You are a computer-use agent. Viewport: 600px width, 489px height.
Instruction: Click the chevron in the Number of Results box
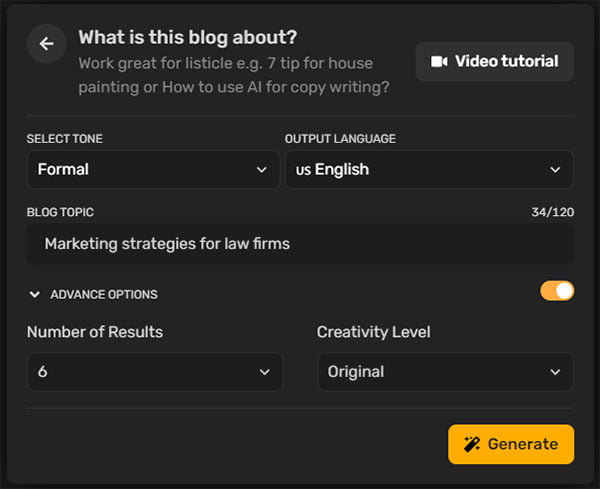tap(264, 372)
